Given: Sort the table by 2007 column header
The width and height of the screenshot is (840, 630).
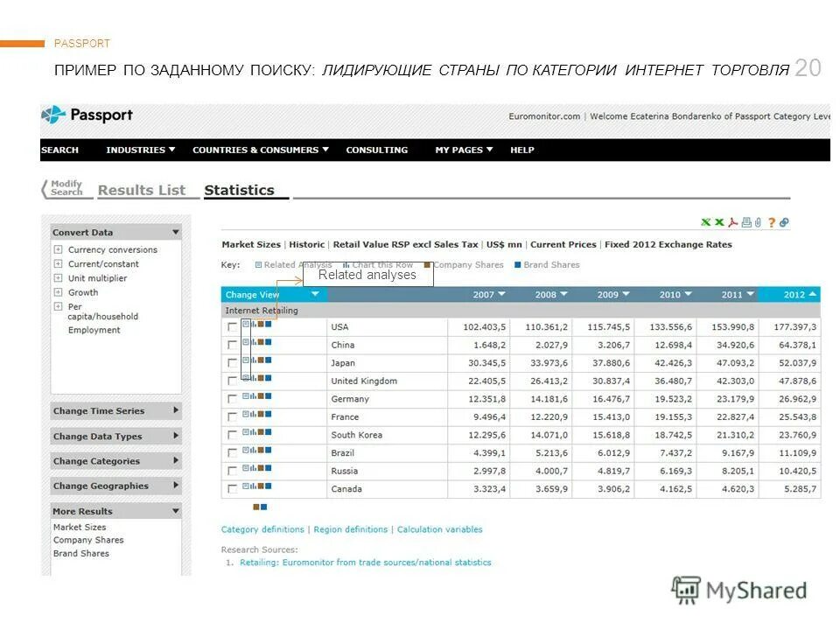Looking at the screenshot, I should point(488,295).
